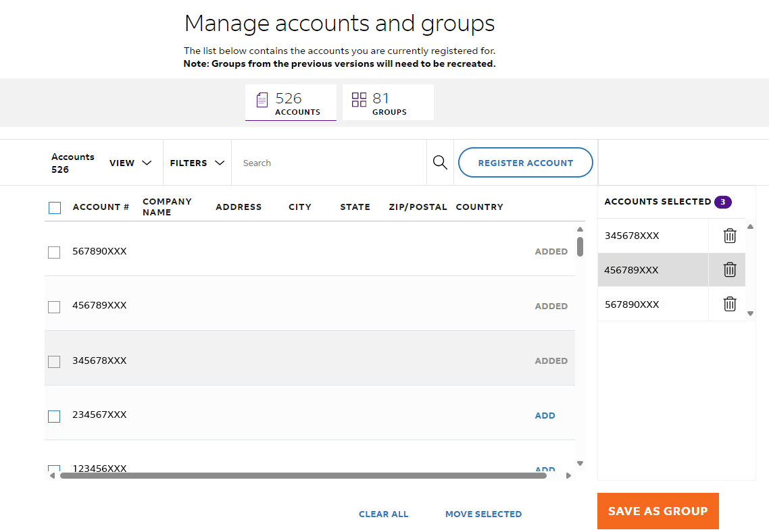Click the document icon next to 526
The width and height of the screenshot is (769, 532).
click(x=262, y=100)
